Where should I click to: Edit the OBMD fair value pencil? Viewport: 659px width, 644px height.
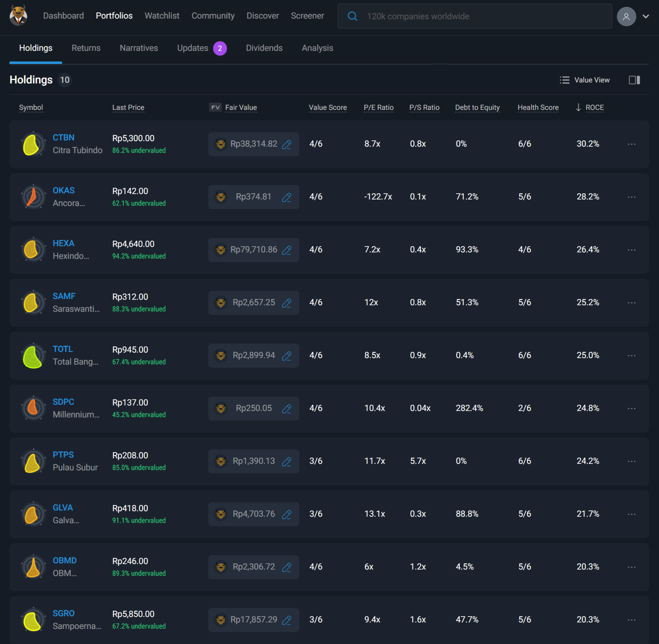point(287,567)
